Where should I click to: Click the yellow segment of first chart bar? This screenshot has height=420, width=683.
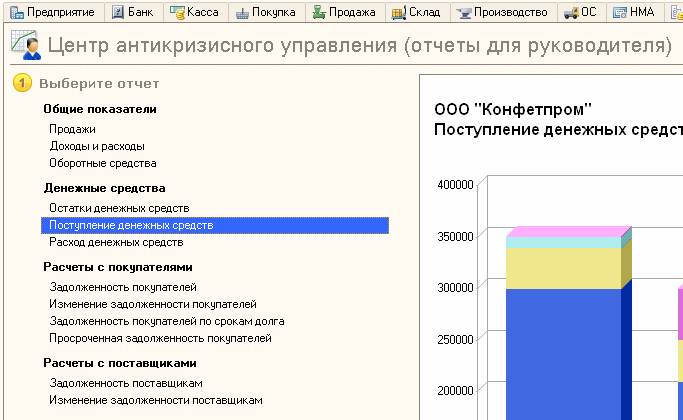[x=563, y=268]
